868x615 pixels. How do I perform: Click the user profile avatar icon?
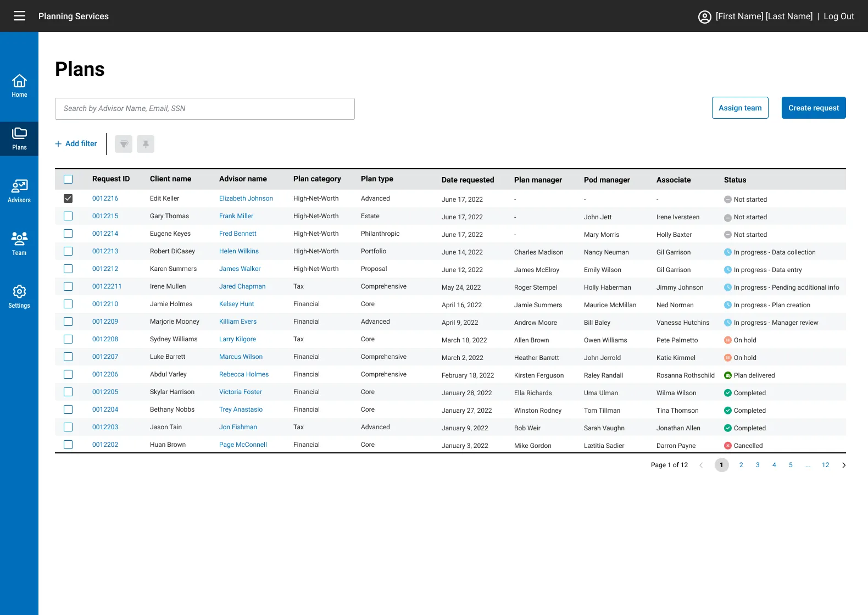coord(704,17)
